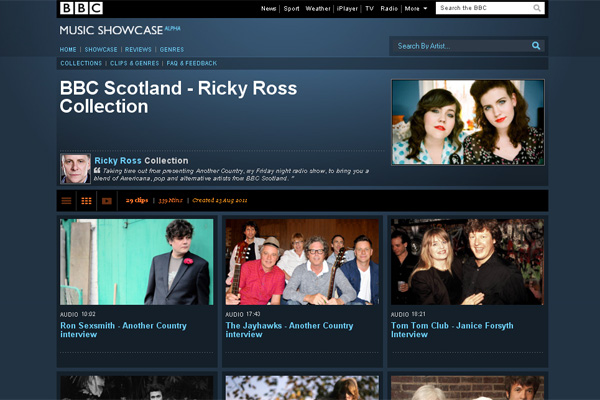Select the video play view icon
Image resolution: width=600 pixels, height=400 pixels.
(107, 200)
